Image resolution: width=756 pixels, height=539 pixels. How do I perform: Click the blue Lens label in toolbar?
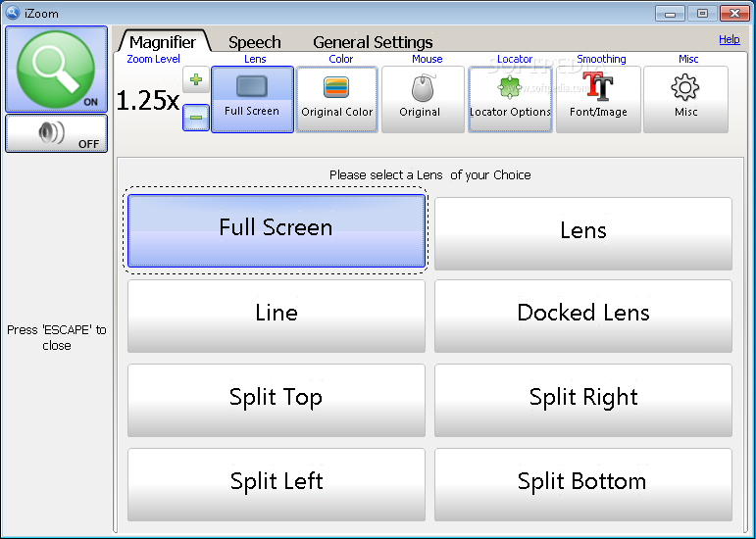click(255, 59)
